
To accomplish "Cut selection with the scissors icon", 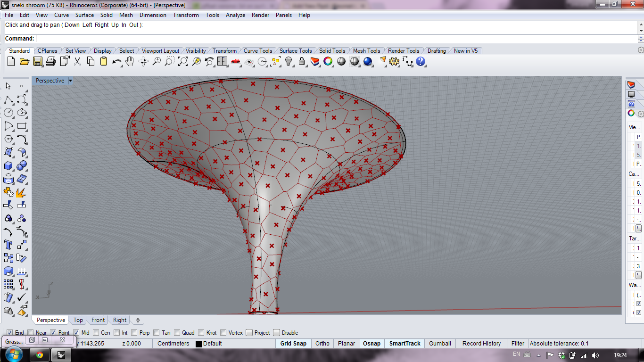I will 77,61.
